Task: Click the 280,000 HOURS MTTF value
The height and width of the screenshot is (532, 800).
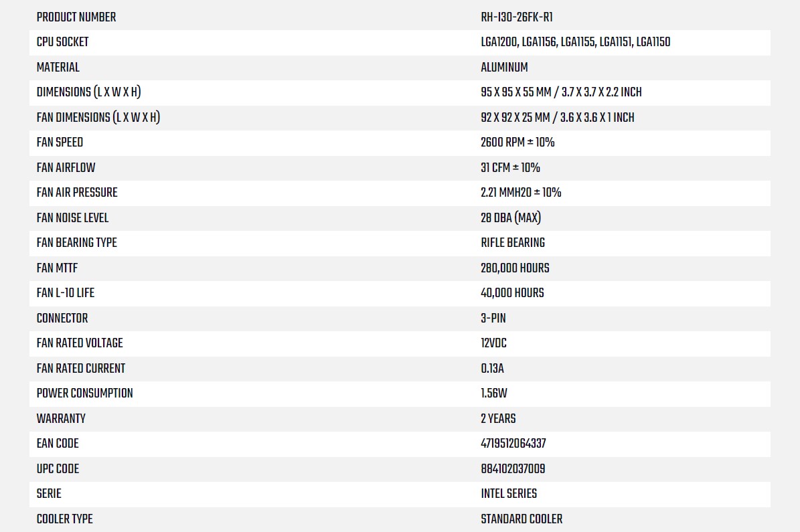Action: click(x=515, y=268)
